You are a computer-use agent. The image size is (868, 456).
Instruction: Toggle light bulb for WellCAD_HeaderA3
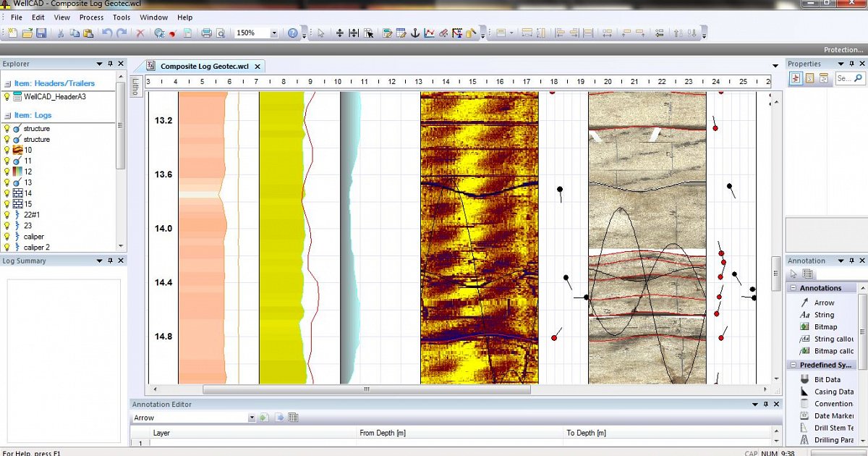(7, 96)
